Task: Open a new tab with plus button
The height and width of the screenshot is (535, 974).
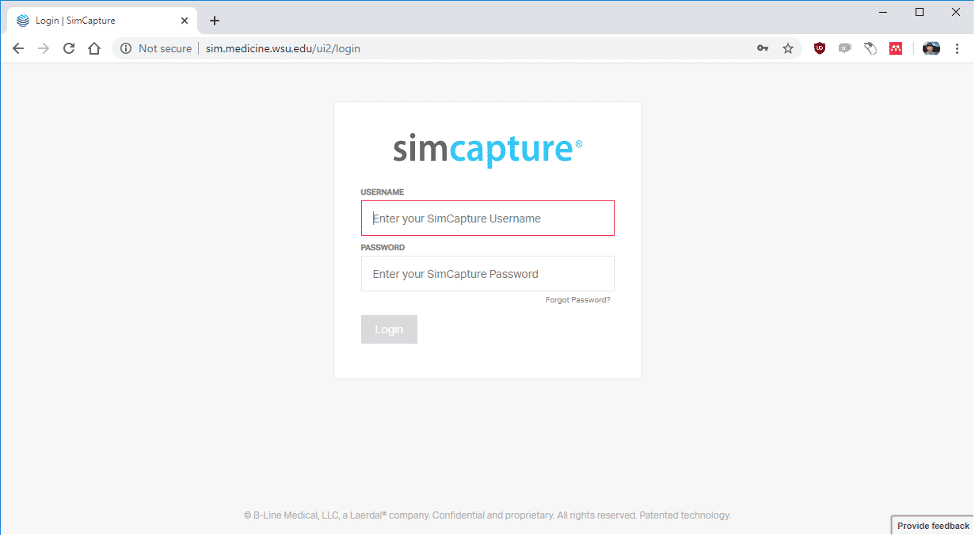Action: point(214,21)
